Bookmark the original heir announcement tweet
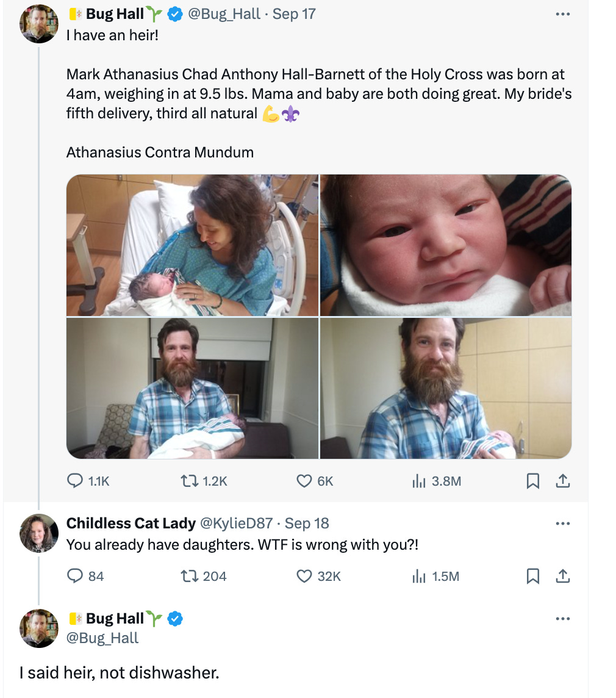The width and height of the screenshot is (616, 698). 533,481
